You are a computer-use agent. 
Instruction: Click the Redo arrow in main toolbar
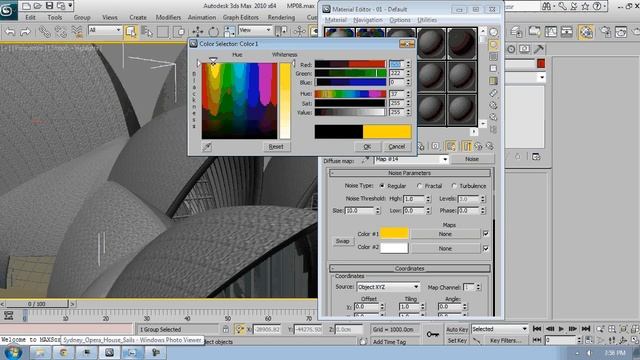(25, 31)
